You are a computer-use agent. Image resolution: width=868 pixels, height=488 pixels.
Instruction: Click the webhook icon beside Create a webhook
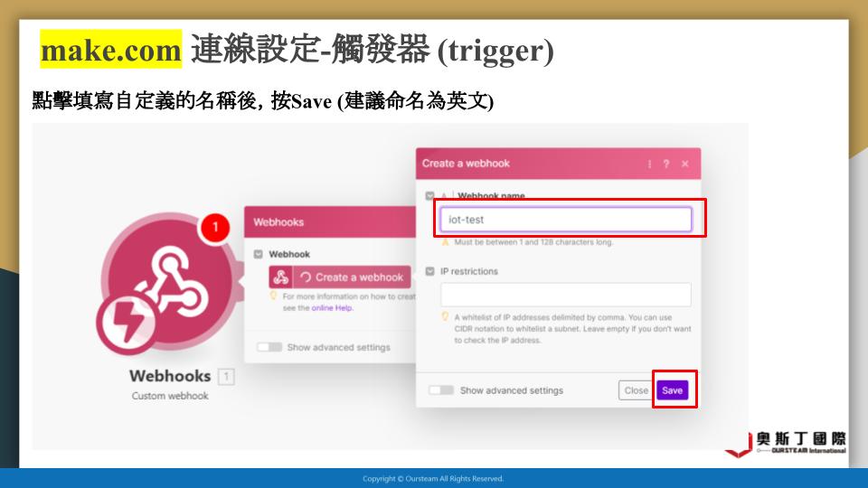[x=280, y=277]
